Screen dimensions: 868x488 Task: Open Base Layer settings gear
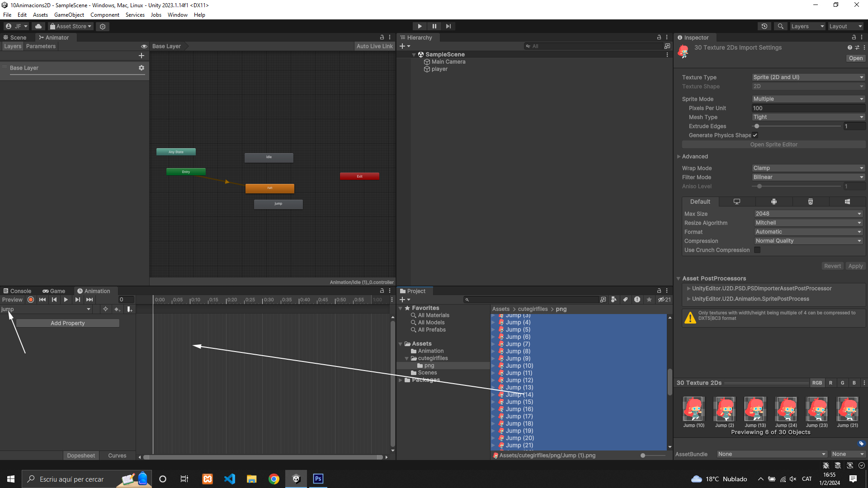(142, 68)
